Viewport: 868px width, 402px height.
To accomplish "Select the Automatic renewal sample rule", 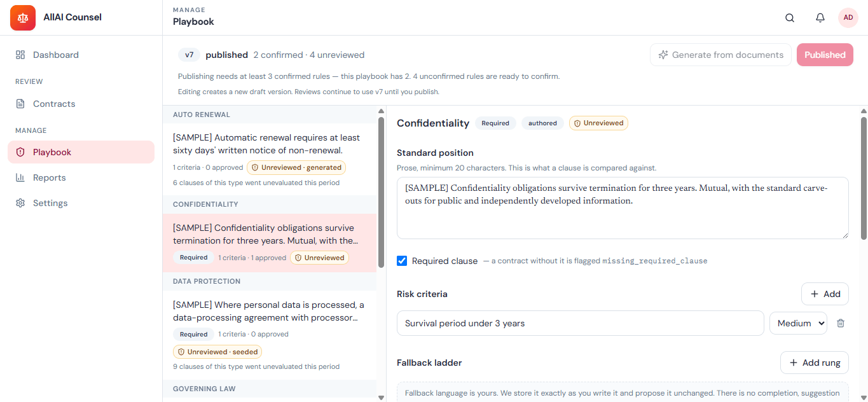I will pyautogui.click(x=270, y=159).
